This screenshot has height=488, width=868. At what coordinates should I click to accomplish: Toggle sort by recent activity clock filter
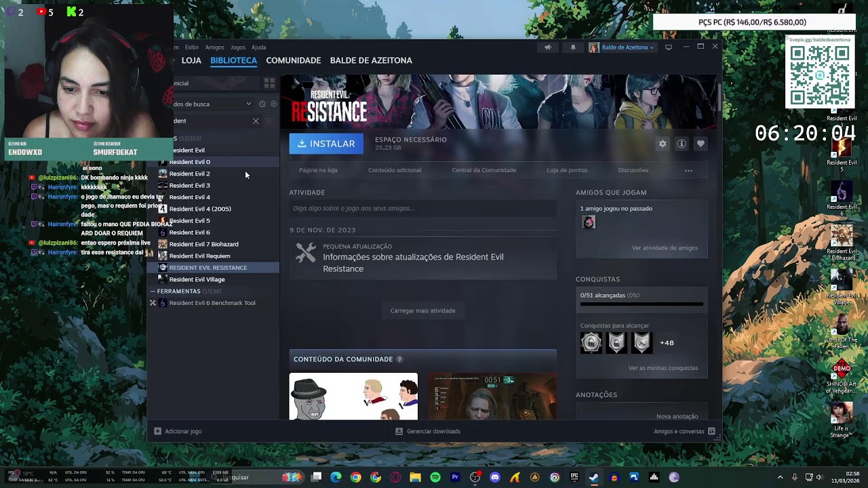[262, 104]
